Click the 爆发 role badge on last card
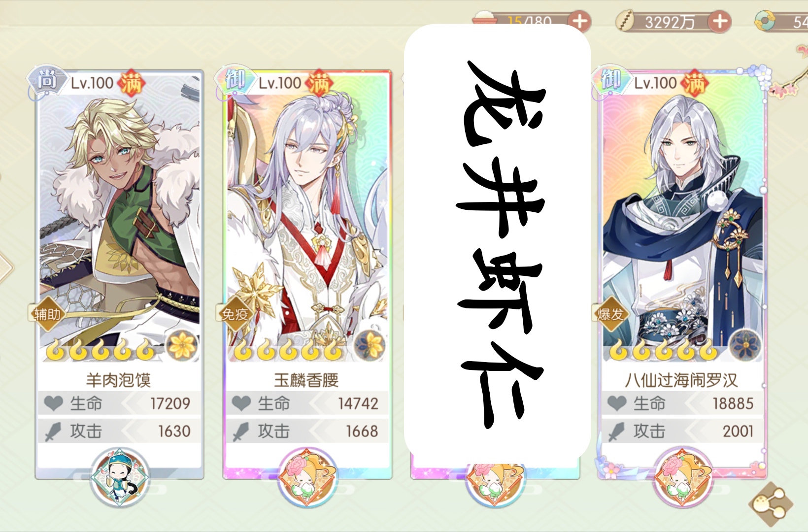This screenshot has height=532, width=808. click(610, 314)
